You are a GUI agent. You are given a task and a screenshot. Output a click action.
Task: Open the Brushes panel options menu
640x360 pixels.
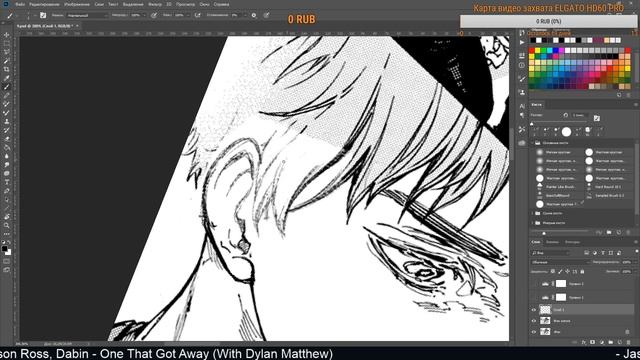(x=636, y=105)
